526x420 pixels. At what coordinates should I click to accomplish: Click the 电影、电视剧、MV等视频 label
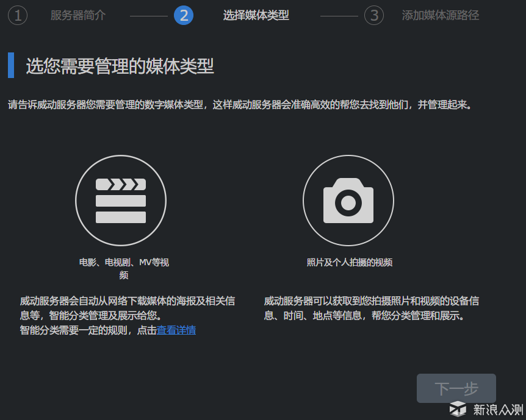124,268
